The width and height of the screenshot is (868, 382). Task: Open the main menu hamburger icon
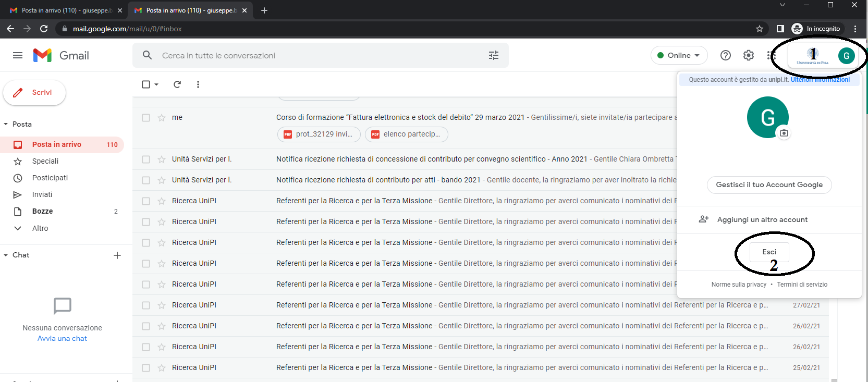coord(18,55)
